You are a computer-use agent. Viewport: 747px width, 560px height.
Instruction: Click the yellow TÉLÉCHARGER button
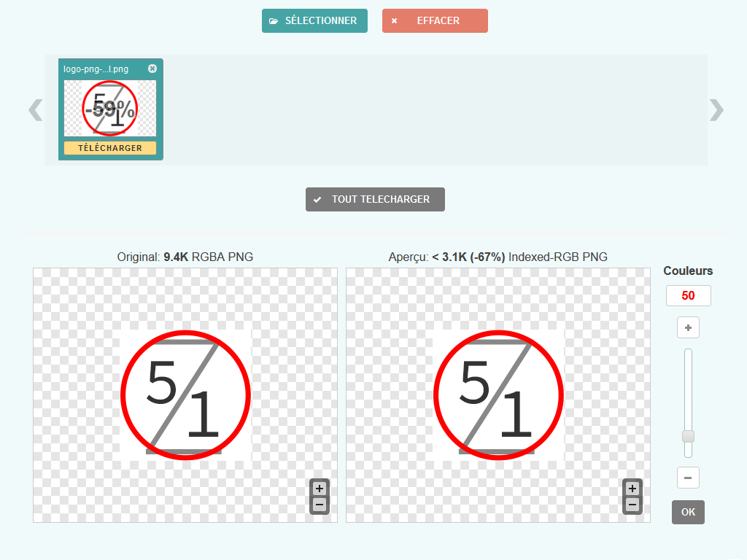[x=110, y=148]
